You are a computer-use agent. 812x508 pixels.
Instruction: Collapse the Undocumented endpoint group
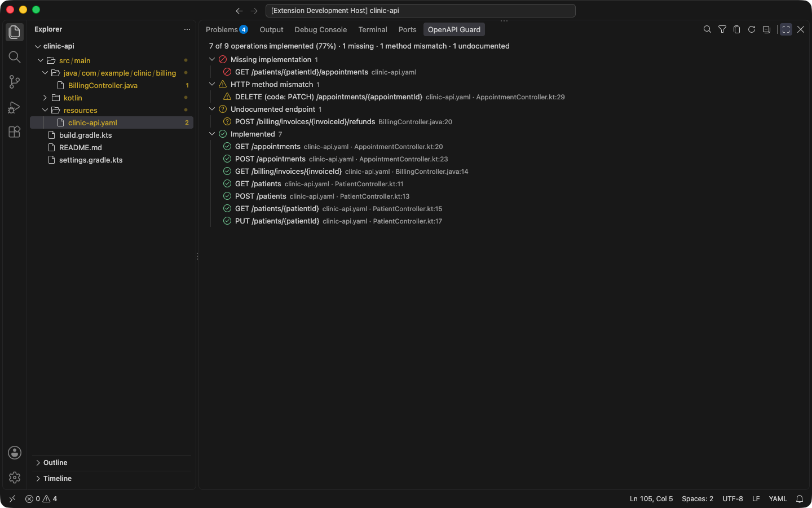click(212, 109)
